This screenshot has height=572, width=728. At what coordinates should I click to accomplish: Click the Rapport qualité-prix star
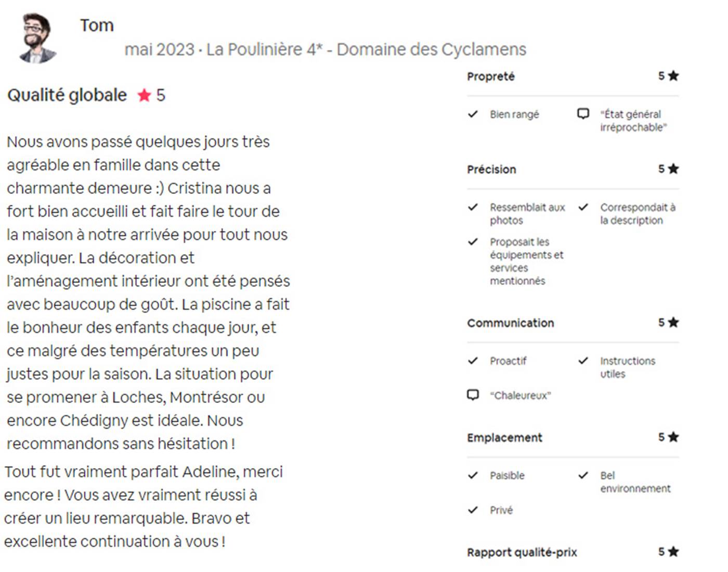(673, 552)
